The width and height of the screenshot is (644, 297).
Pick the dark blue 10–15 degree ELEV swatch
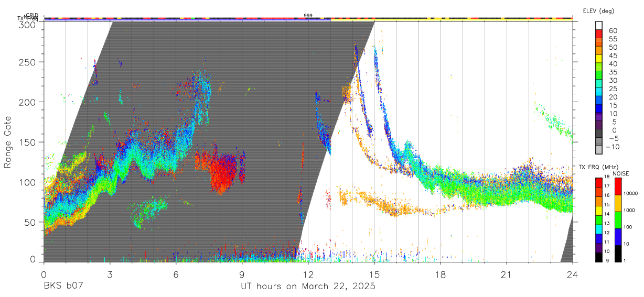coord(599,109)
